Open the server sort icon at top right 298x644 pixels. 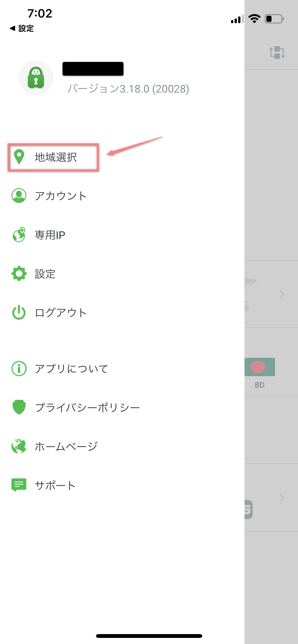(x=277, y=53)
